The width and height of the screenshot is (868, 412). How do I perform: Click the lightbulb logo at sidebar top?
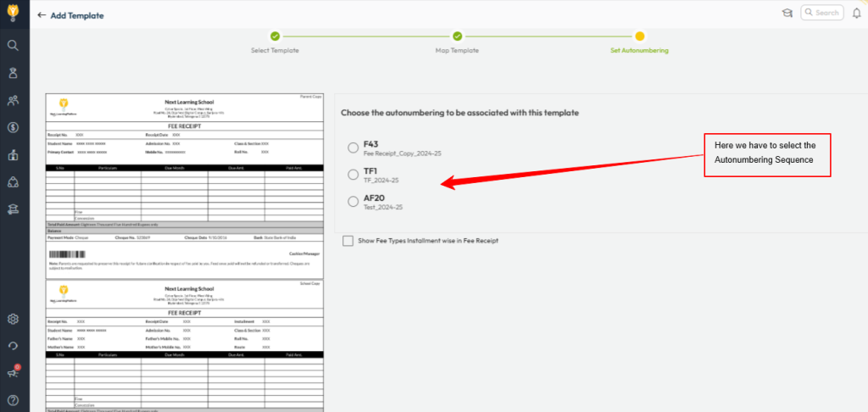point(13,14)
